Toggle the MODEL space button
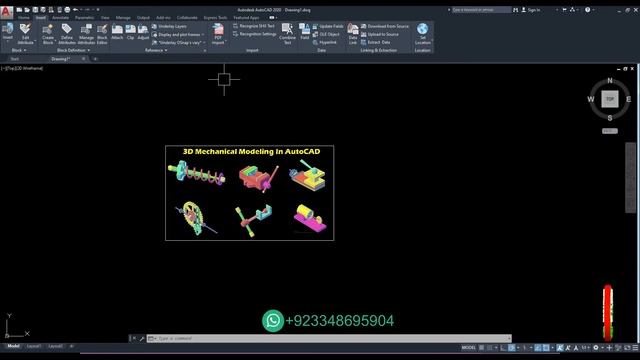The width and height of the screenshot is (640, 360). pos(469,348)
